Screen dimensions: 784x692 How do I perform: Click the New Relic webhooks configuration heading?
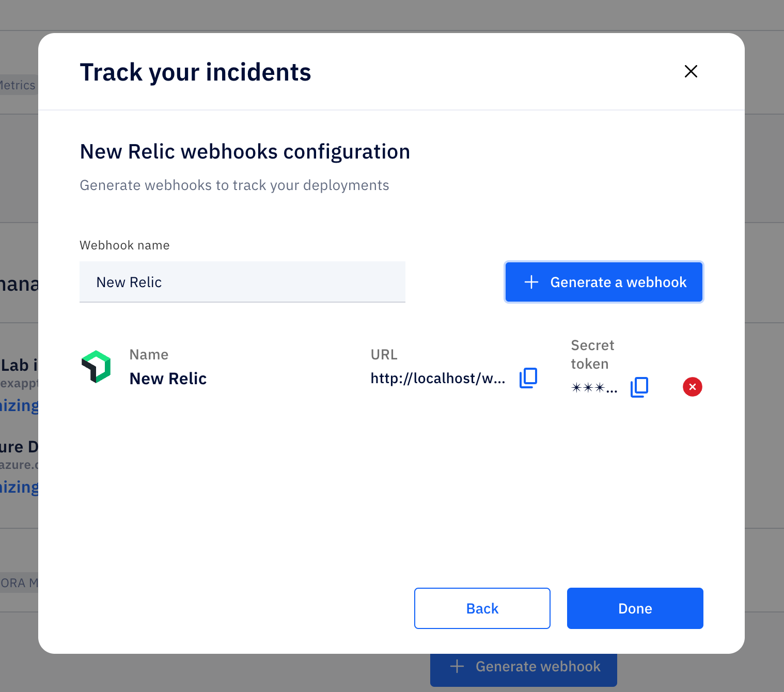click(x=245, y=152)
